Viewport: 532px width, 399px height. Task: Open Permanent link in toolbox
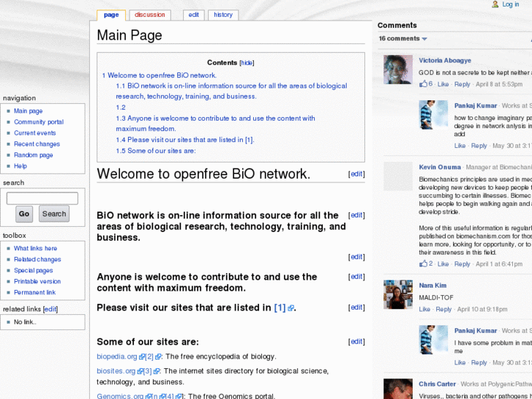tap(34, 292)
